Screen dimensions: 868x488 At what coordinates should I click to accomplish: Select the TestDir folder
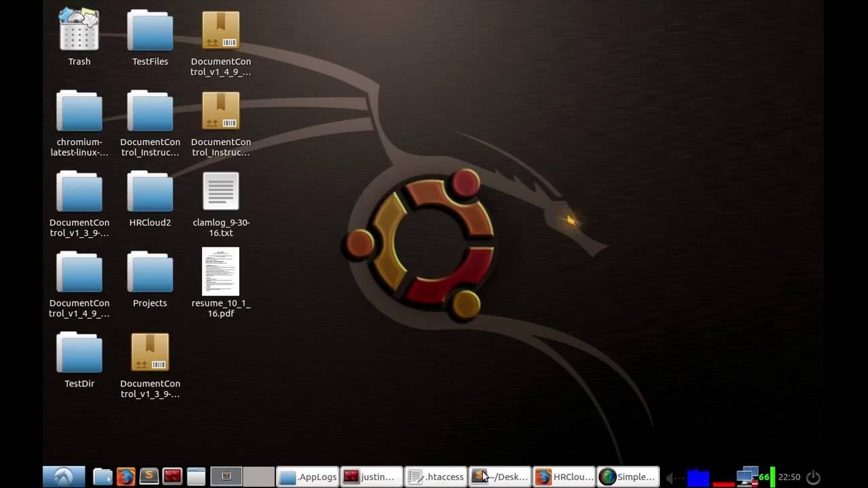[x=79, y=352]
